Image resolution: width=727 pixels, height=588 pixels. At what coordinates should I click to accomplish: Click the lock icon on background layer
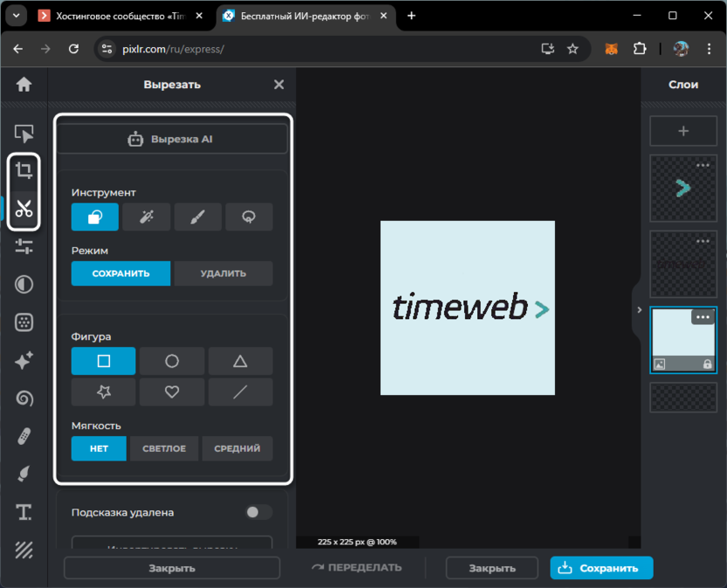click(x=707, y=364)
